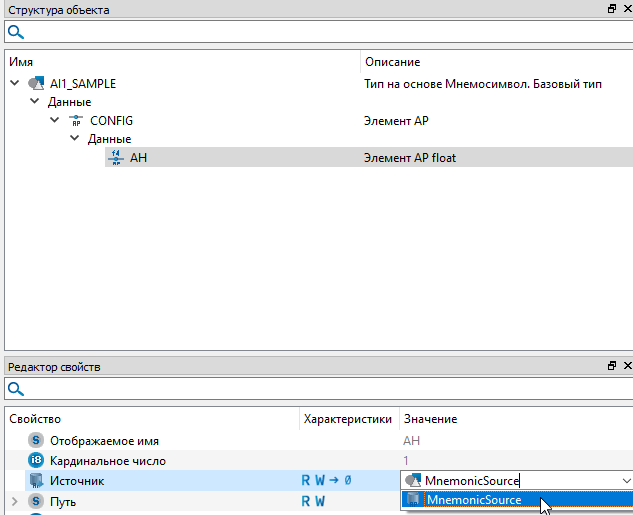Click the AI1_SAMPLE type icon
Viewport: 633px width, 515px height.
coord(37,84)
